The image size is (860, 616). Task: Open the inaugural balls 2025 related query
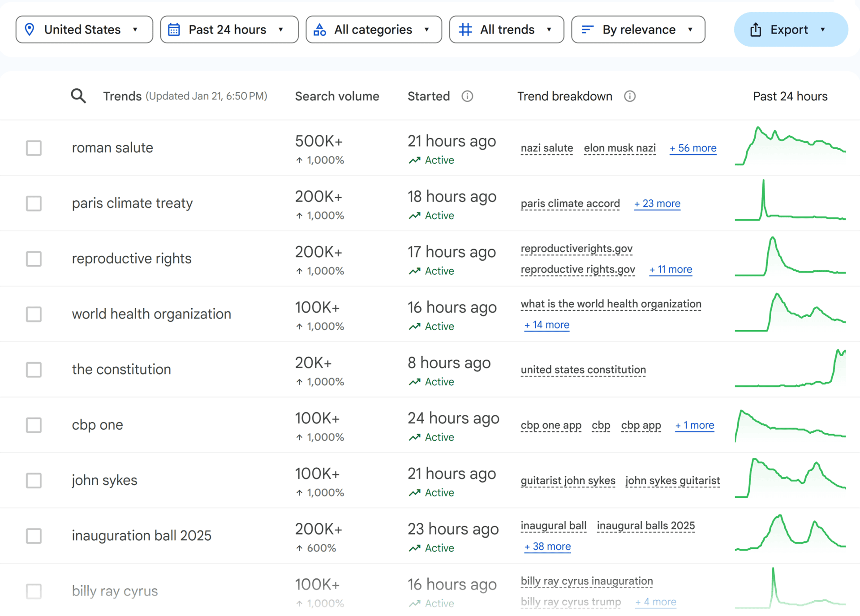pyautogui.click(x=646, y=526)
